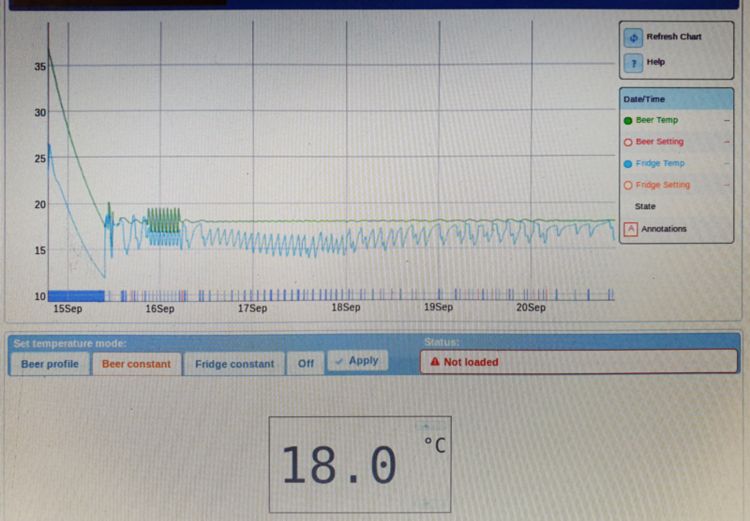750x521 pixels.
Task: Toggle the State legend entry
Action: pos(645,207)
